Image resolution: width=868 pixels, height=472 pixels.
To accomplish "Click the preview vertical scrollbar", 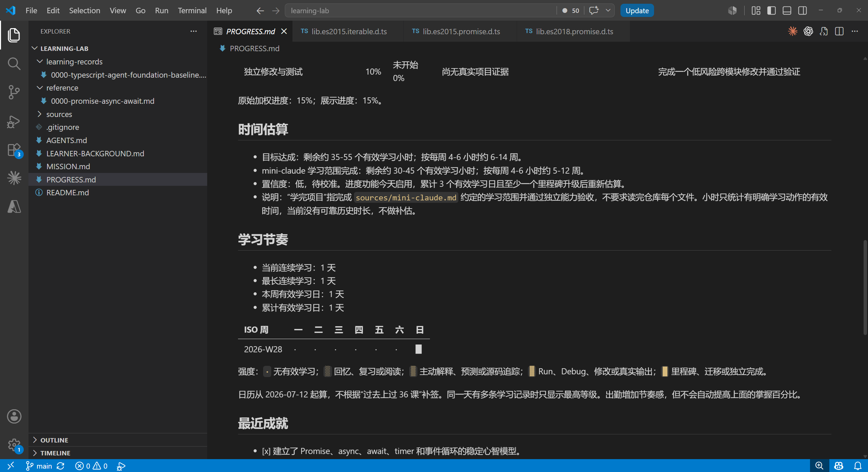I will tap(865, 288).
